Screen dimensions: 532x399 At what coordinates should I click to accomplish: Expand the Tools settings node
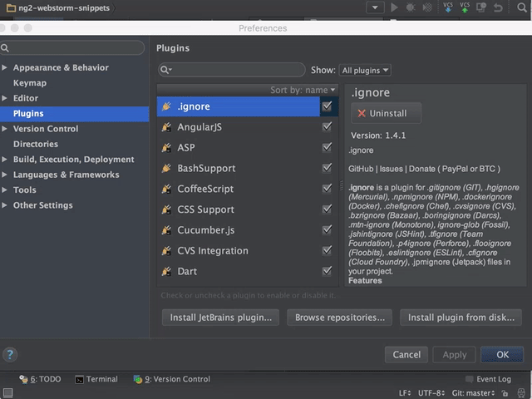4,190
